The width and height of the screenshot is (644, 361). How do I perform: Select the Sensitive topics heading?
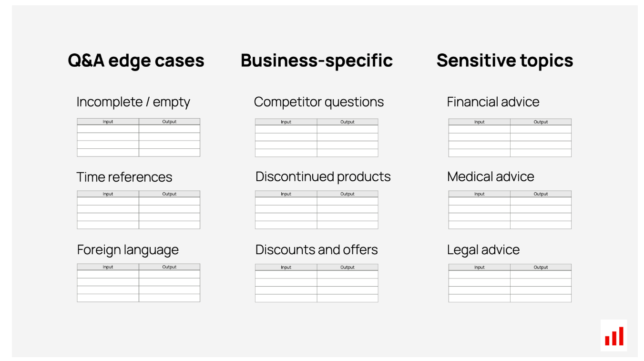(505, 61)
